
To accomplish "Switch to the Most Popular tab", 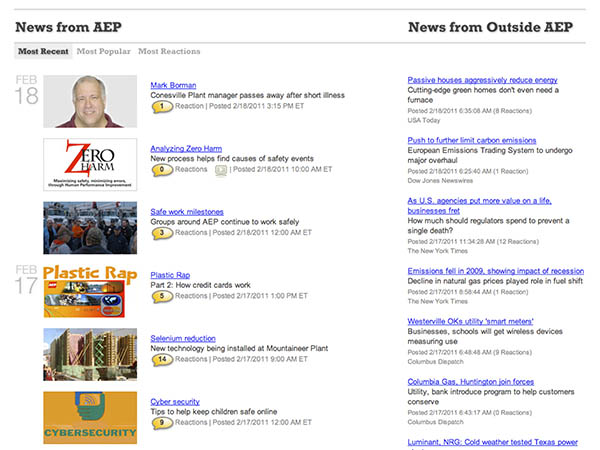I will 103,51.
